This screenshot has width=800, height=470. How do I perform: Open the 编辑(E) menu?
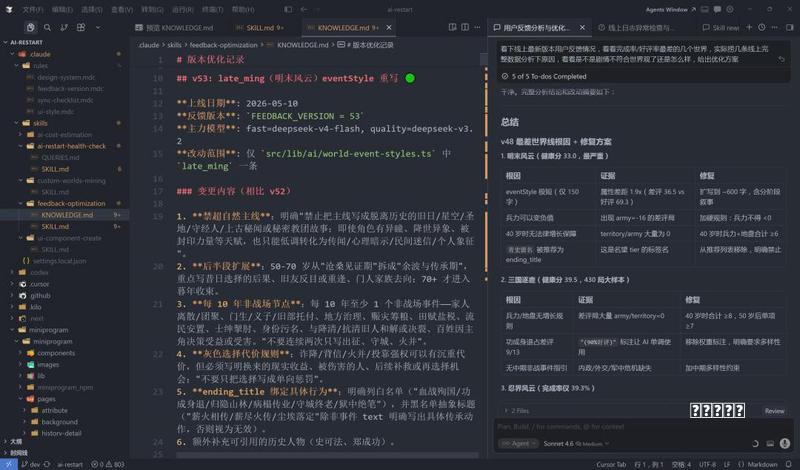(62, 9)
